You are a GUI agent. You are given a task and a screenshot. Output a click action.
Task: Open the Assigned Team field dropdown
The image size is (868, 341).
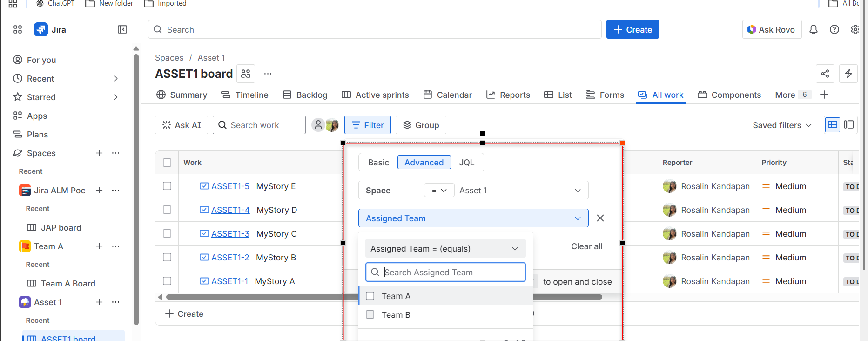tap(473, 218)
